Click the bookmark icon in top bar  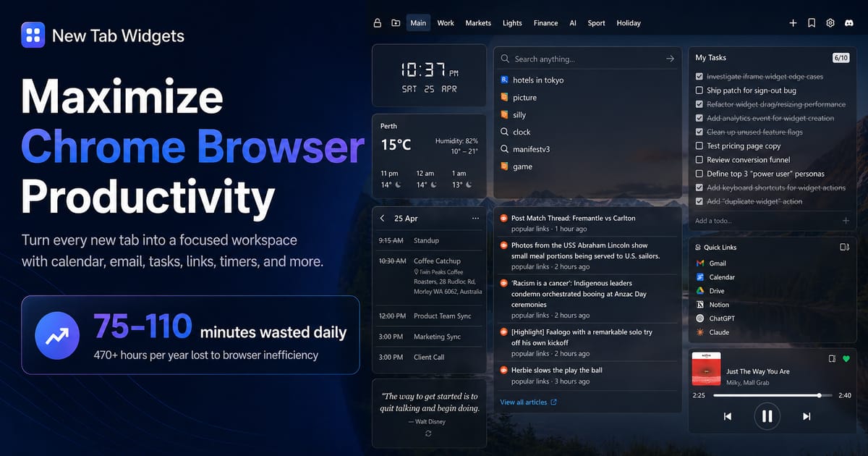point(812,23)
